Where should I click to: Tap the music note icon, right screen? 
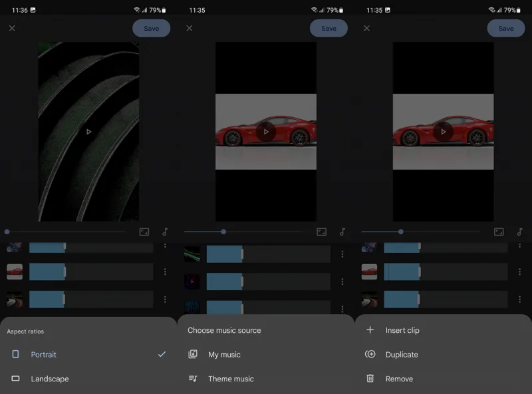pyautogui.click(x=520, y=232)
